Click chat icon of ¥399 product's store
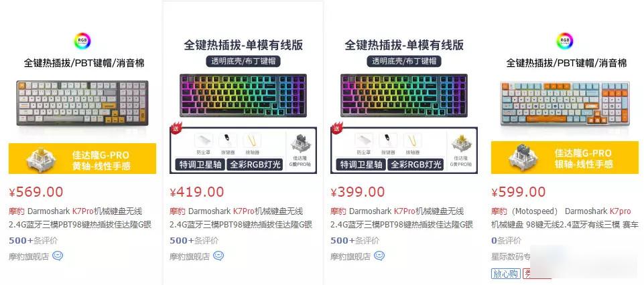 [x=379, y=256]
